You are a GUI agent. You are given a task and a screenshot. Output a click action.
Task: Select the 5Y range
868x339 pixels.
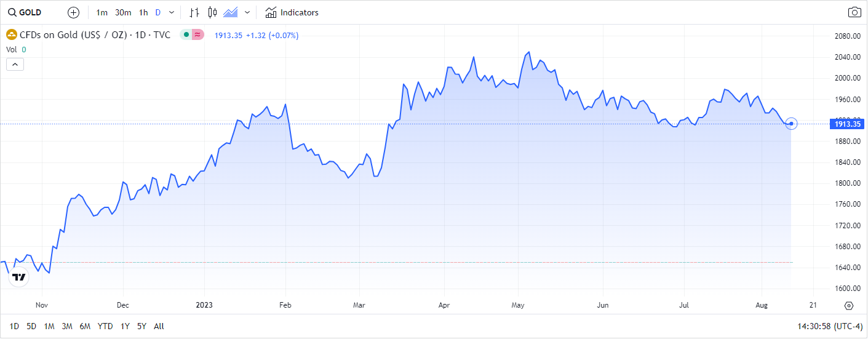tap(142, 327)
